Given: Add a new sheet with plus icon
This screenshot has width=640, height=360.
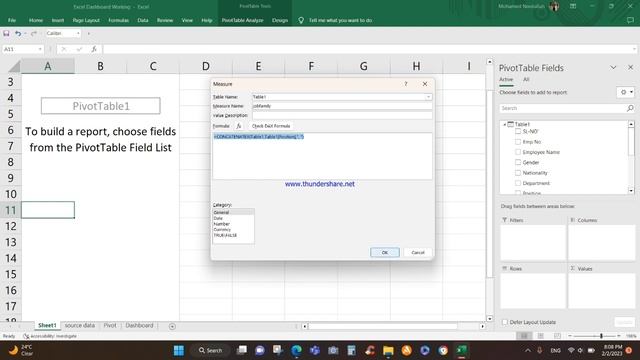Looking at the screenshot, I should click(172, 326).
